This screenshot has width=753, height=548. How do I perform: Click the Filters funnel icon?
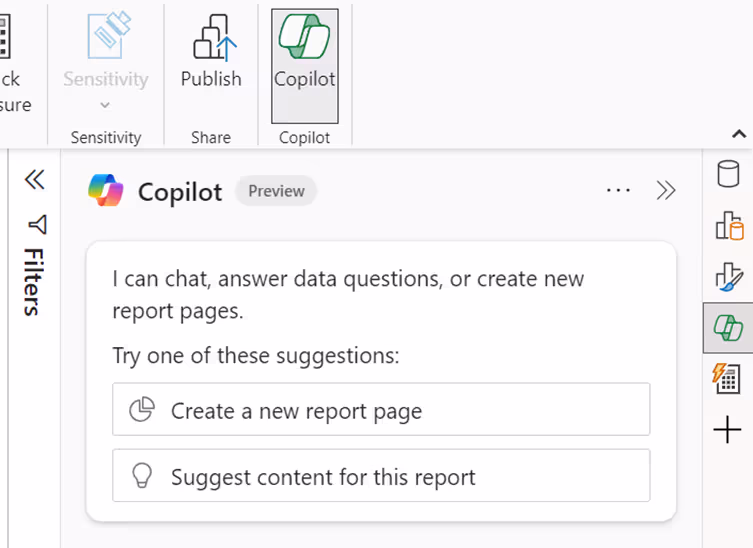[37, 224]
